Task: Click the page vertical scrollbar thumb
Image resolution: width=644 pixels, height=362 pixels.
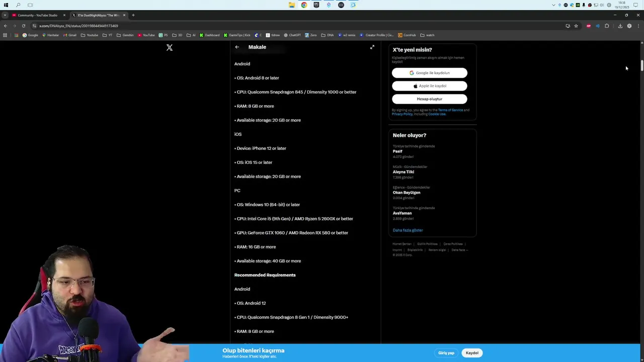Action: tap(641, 66)
